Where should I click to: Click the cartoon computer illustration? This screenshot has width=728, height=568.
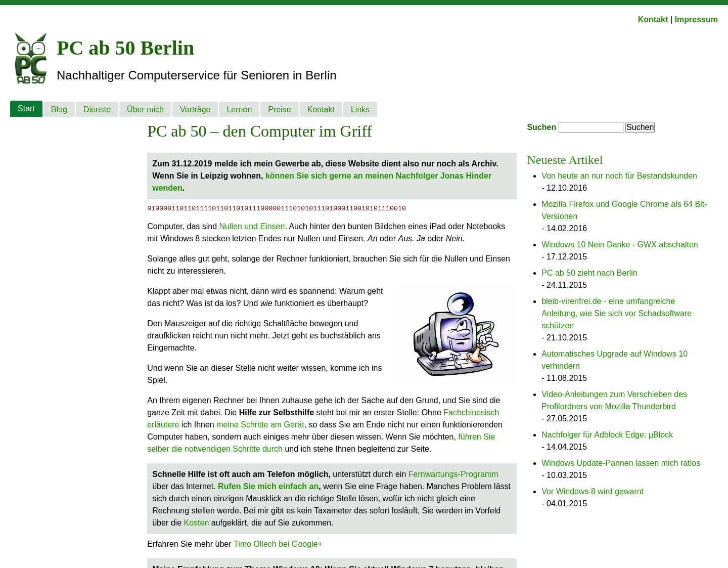point(456,333)
